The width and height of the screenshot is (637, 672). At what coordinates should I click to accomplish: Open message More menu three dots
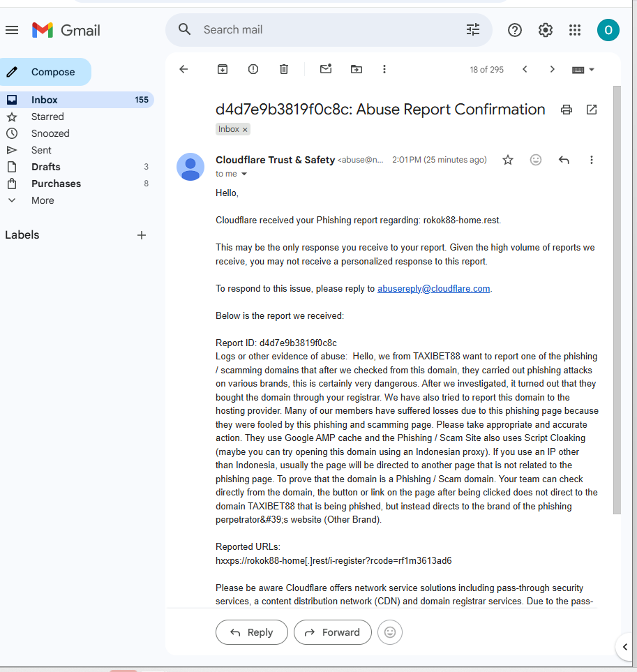coord(591,160)
